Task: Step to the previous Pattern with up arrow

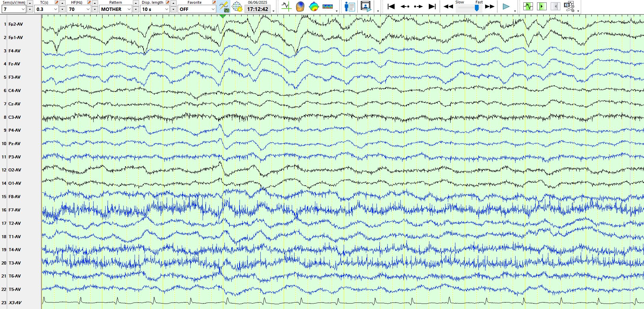Action: [136, 3]
